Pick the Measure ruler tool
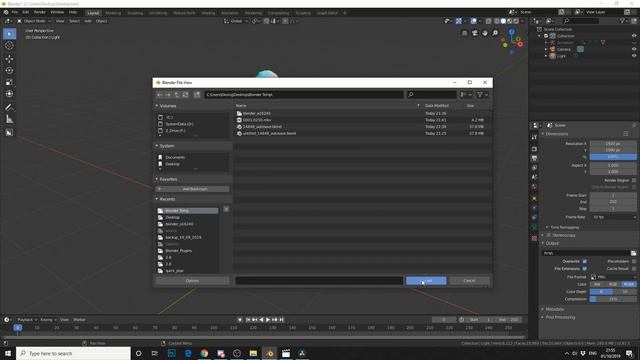This screenshot has height=360, width=640. point(9,119)
